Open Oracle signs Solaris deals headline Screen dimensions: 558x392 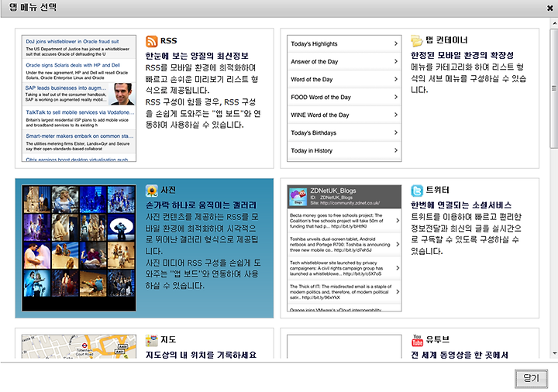click(73, 65)
